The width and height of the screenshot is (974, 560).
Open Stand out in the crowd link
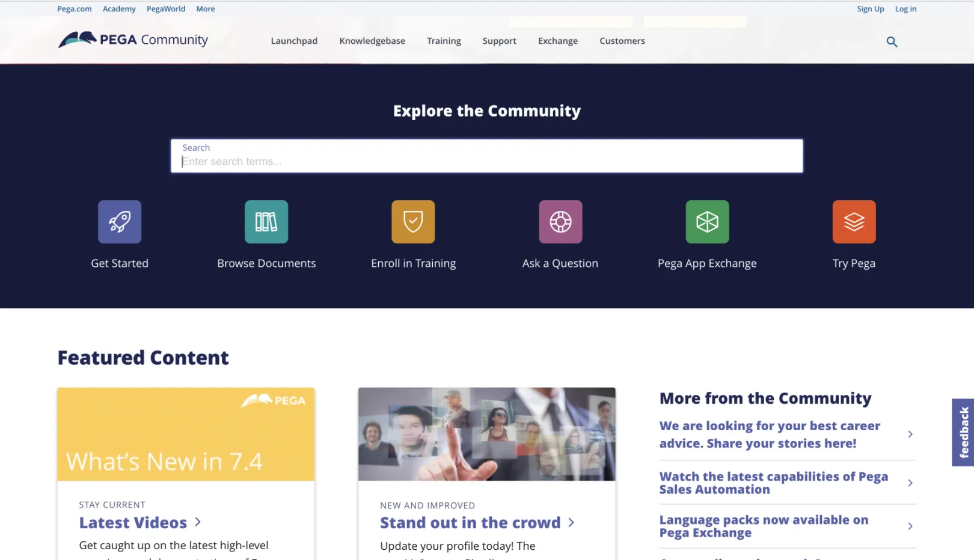[470, 523]
